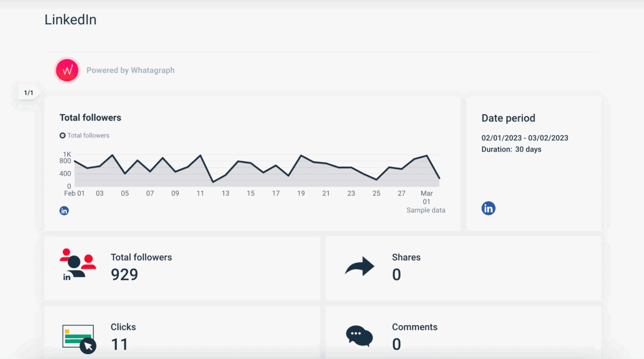This screenshot has width=644, height=359.
Task: Click the Duration: 30 days text
Action: [x=511, y=149]
